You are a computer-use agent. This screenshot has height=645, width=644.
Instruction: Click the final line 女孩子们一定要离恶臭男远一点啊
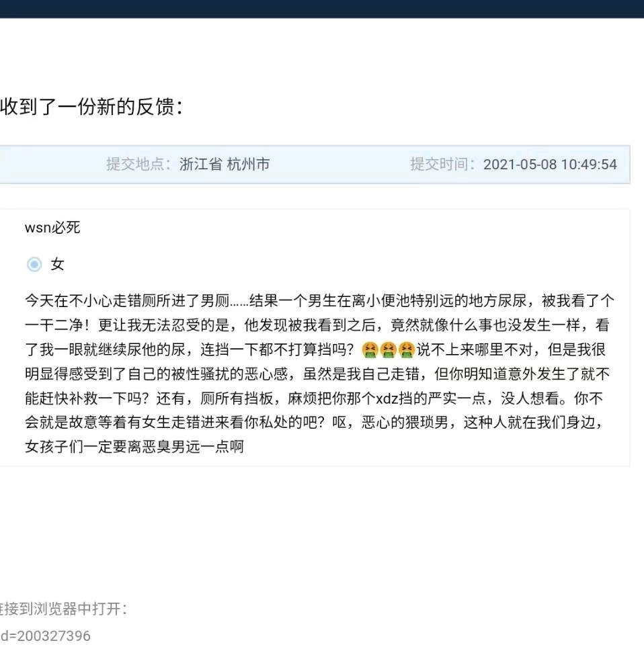tap(134, 447)
